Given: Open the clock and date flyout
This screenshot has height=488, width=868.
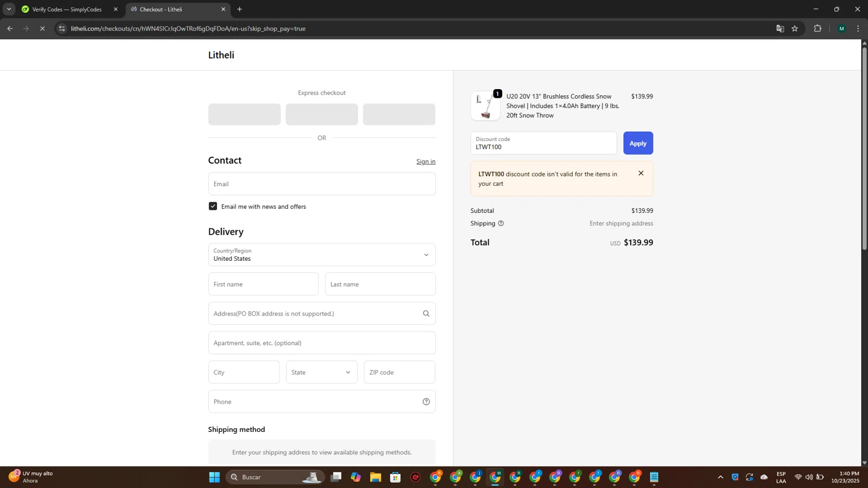Looking at the screenshot, I should point(845,477).
